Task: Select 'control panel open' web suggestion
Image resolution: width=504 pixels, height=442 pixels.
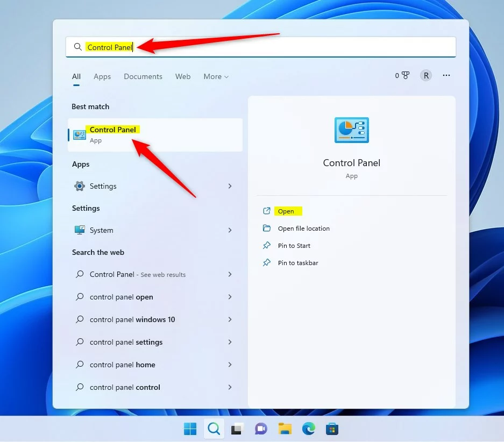Action: point(155,297)
